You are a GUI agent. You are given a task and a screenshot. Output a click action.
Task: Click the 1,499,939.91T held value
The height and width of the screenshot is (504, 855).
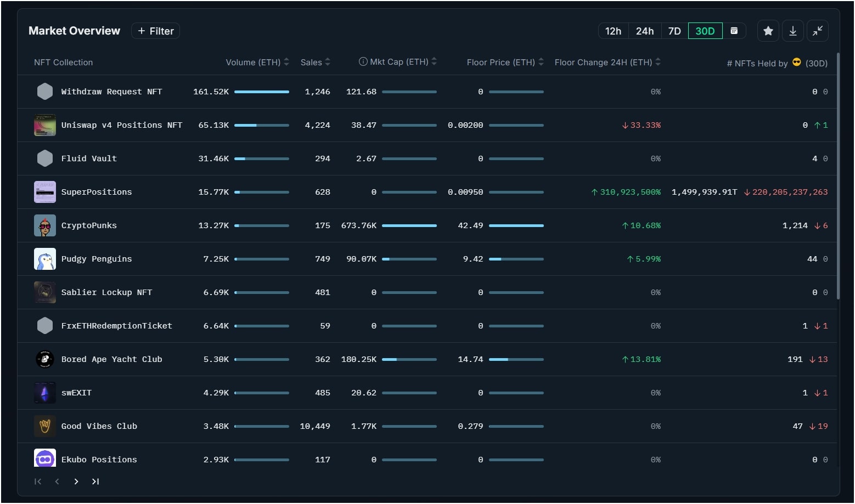pos(704,192)
